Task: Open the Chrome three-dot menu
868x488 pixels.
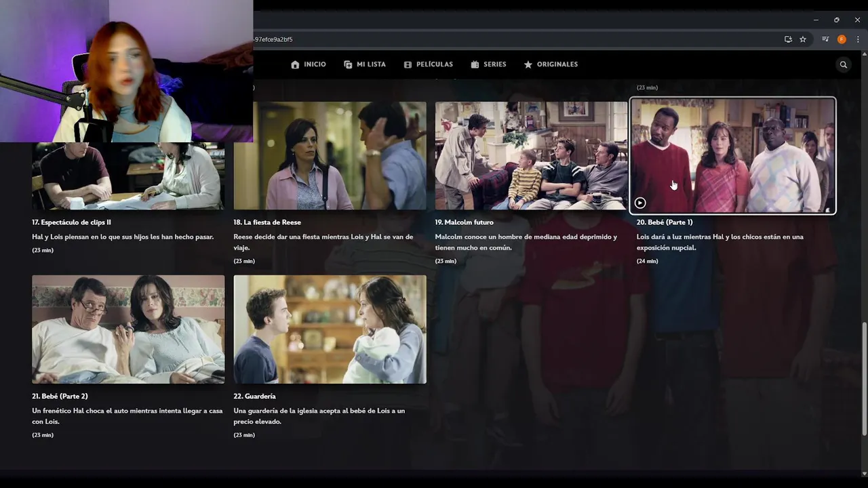Action: (858, 39)
